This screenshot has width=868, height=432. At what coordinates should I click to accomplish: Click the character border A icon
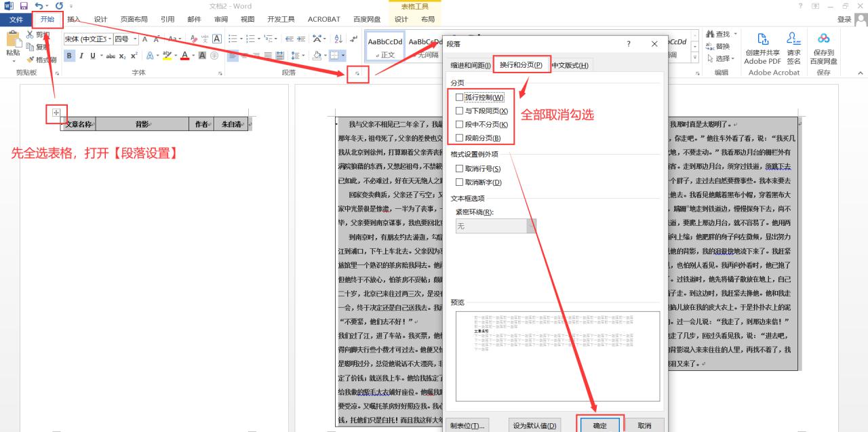click(x=217, y=39)
